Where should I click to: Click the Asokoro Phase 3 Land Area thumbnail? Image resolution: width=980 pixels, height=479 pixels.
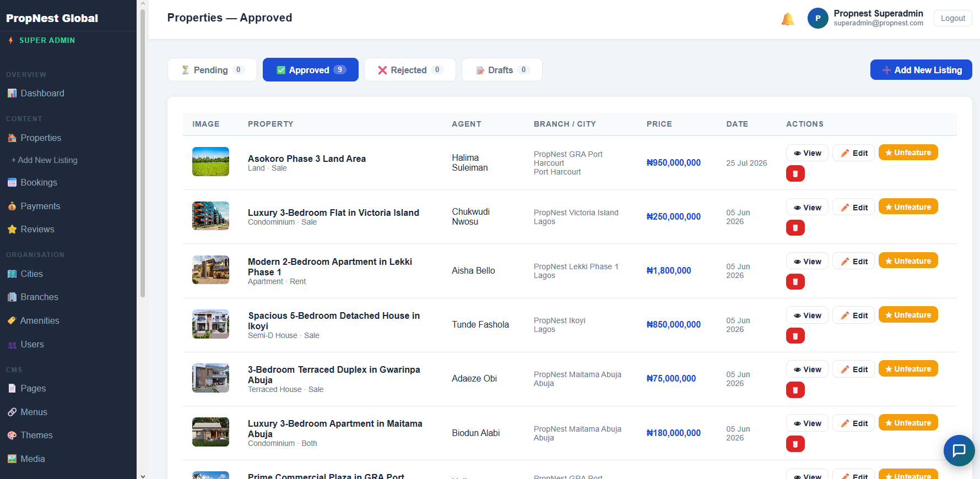pos(210,161)
